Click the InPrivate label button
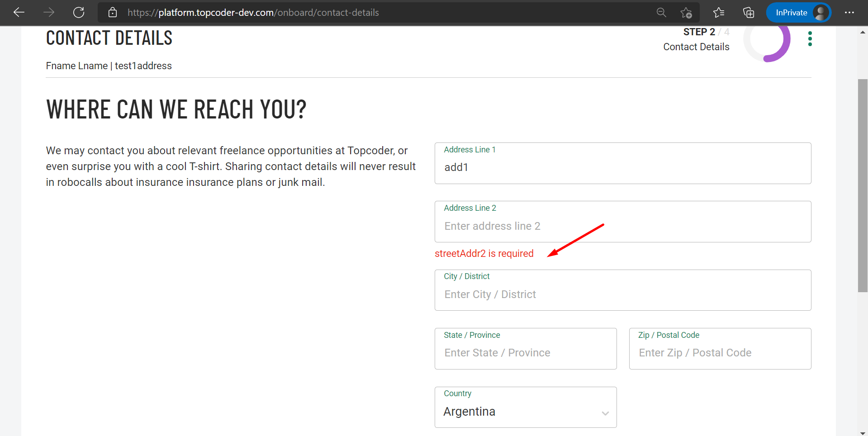This screenshot has height=436, width=868. (x=791, y=12)
